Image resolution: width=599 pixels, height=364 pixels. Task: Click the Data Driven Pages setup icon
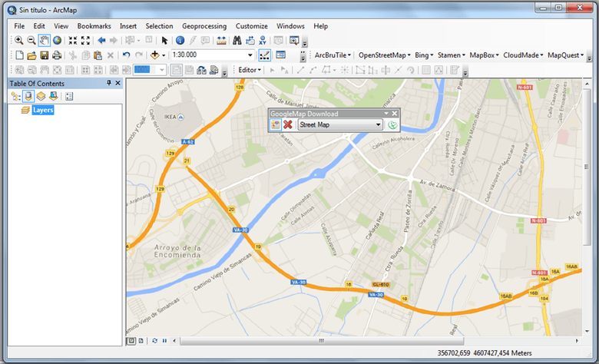tap(214, 70)
